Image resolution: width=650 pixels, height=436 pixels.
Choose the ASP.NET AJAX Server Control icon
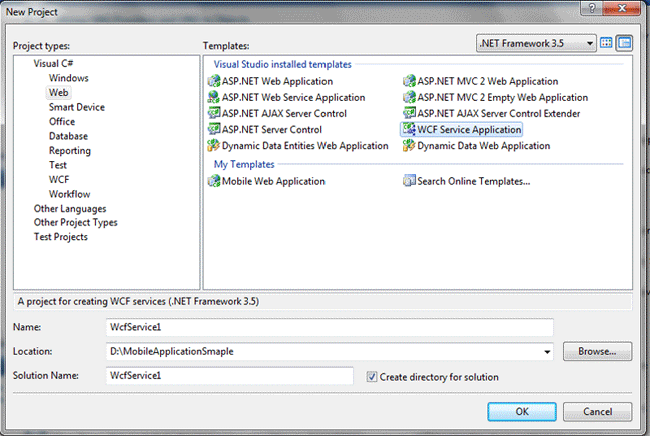(213, 114)
